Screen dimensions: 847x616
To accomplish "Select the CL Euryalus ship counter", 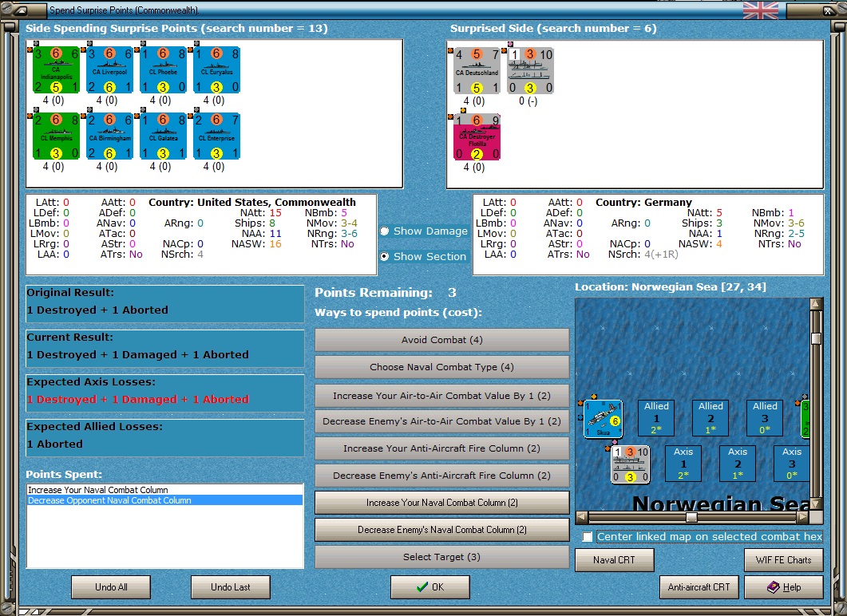I will click(216, 70).
